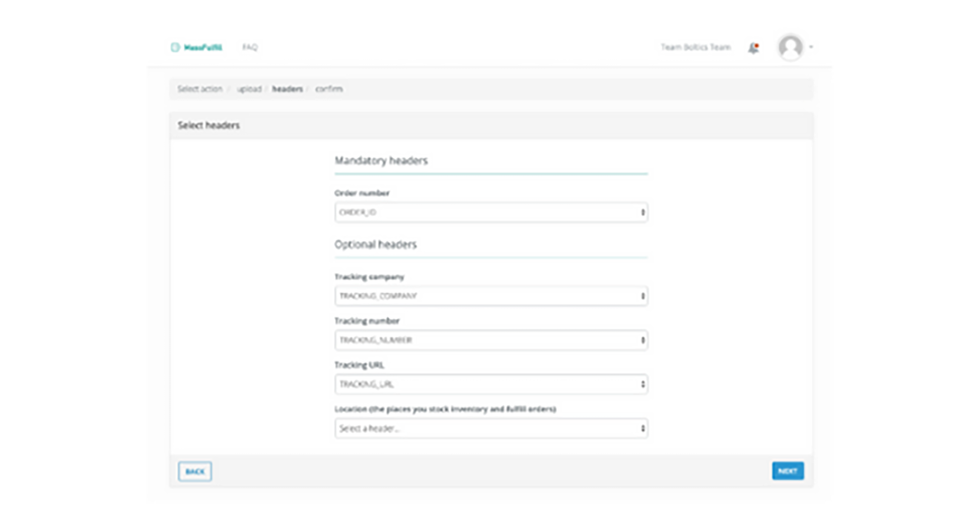Open the notifications bell
This screenshot has width=980, height=528.
pos(753,48)
